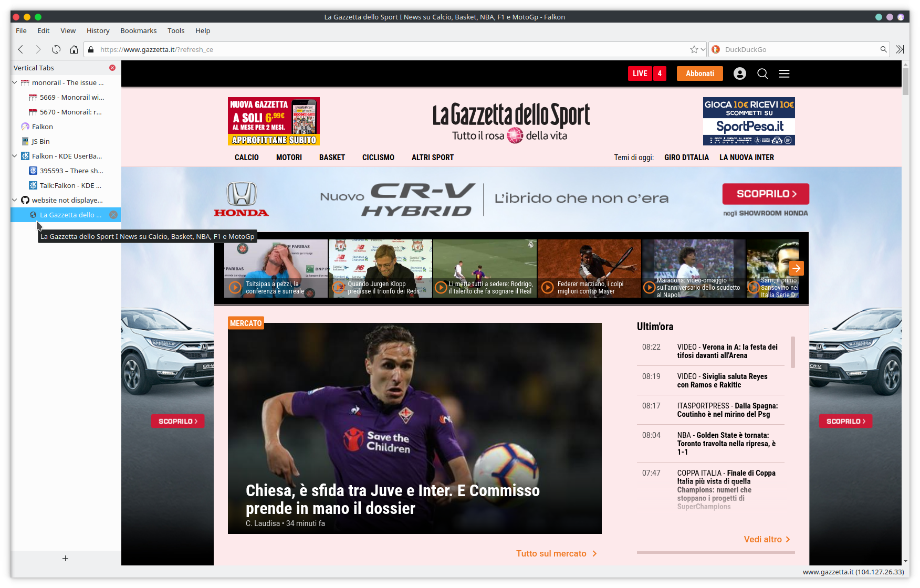
Task: Switch to 5669 - Monorail tab
Action: point(66,97)
